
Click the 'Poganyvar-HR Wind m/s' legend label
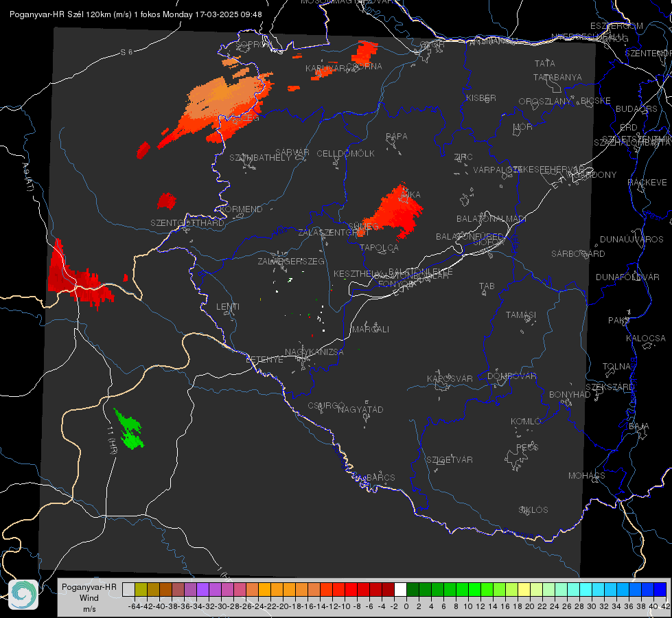[x=89, y=598]
